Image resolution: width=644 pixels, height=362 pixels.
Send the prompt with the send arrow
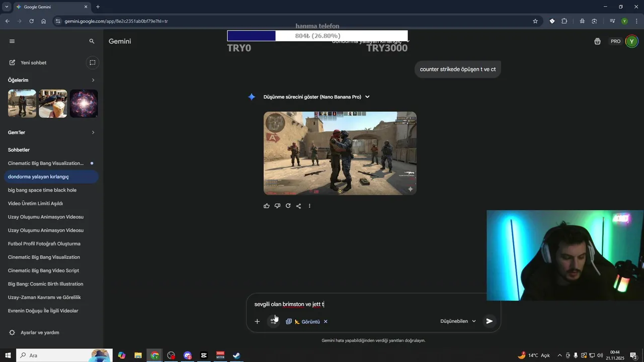[x=489, y=321]
